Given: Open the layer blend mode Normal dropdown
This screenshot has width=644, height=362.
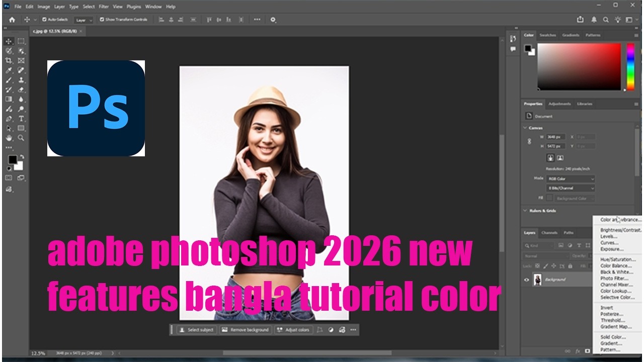Looking at the screenshot, I should tap(546, 256).
